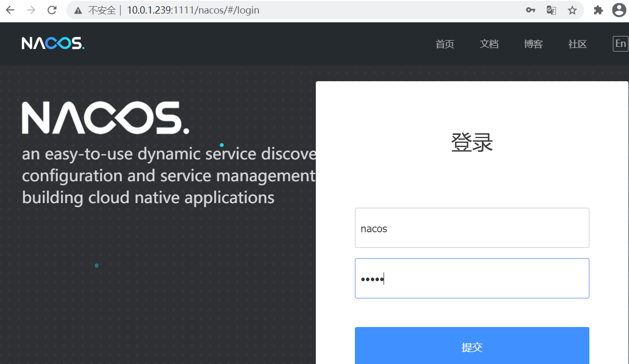
Task: Select the username field containing nacos
Action: click(472, 228)
